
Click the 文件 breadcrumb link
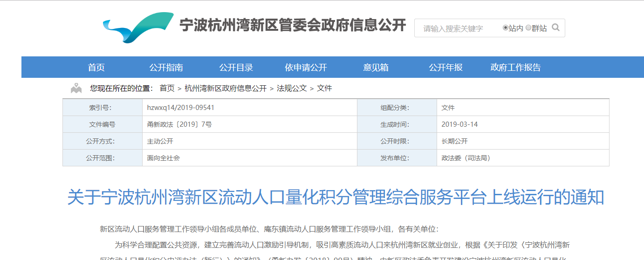click(x=324, y=88)
